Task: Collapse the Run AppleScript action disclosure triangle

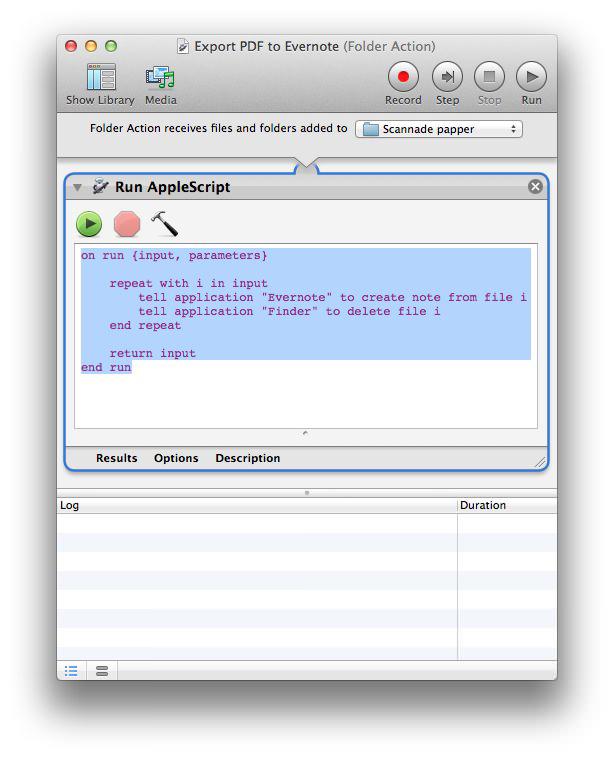Action: [x=77, y=187]
